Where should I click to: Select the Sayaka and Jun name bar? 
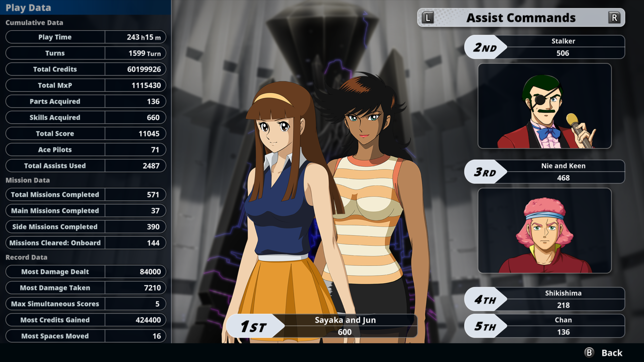pyautogui.click(x=345, y=326)
